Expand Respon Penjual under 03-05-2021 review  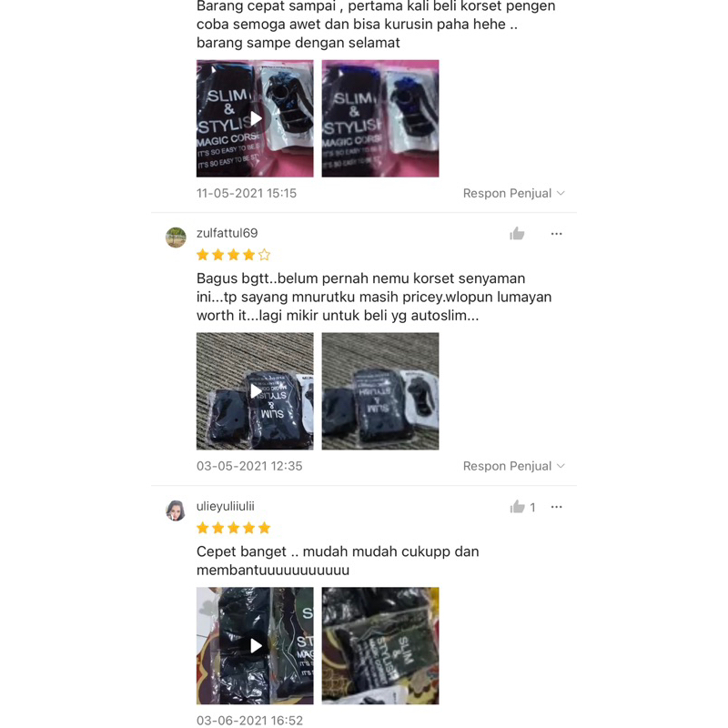[513, 466]
